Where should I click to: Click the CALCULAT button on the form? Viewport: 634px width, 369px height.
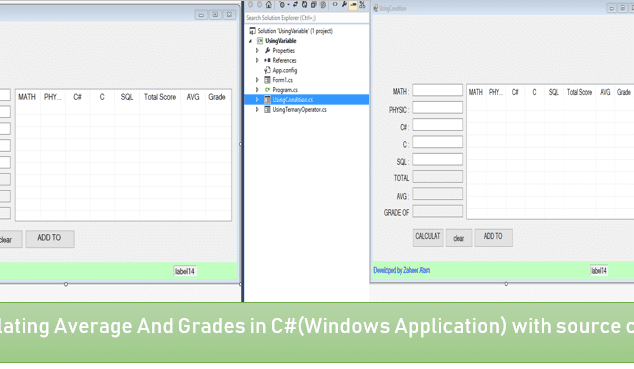tap(428, 237)
